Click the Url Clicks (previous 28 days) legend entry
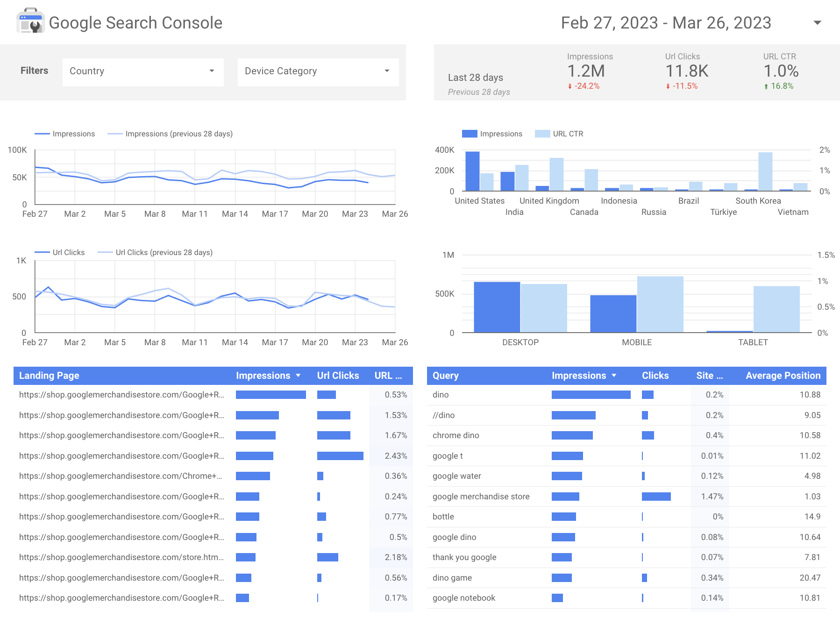 (155, 252)
